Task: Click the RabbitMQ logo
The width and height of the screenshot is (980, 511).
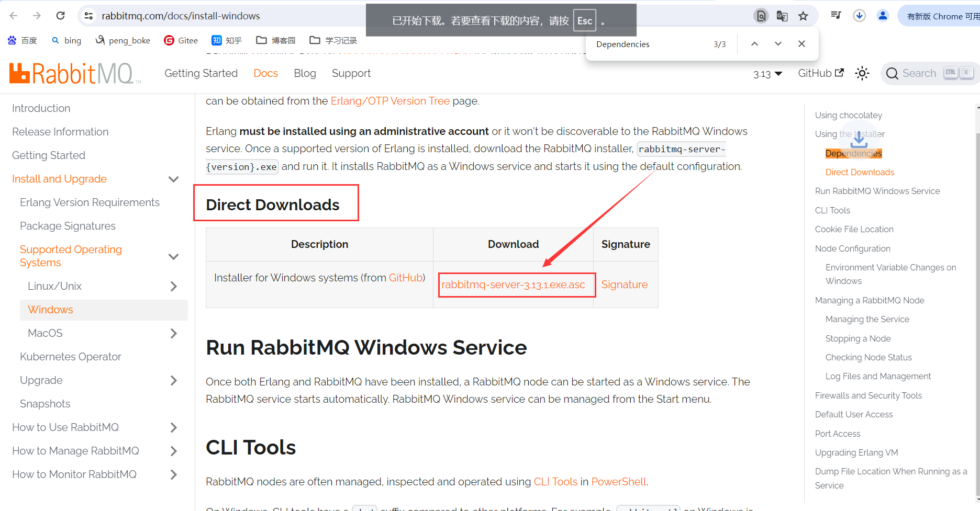Action: tap(75, 73)
